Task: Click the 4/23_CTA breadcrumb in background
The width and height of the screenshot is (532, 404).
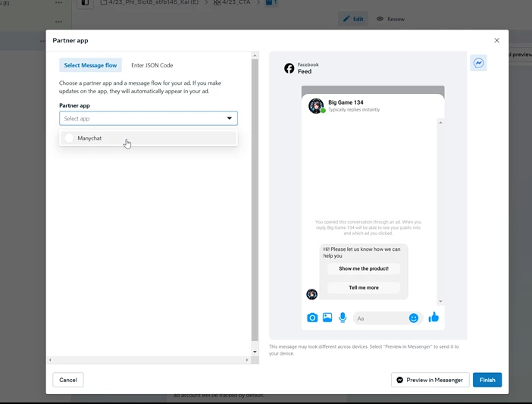Action: (x=232, y=2)
